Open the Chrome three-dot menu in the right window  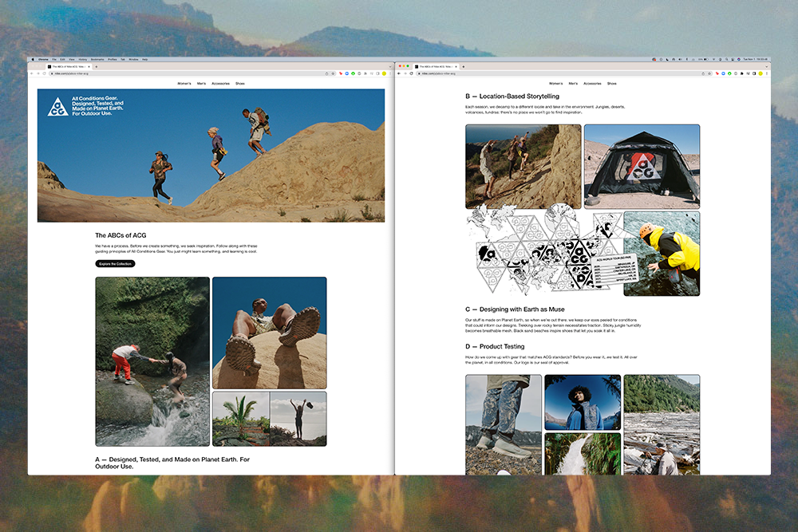point(767,73)
